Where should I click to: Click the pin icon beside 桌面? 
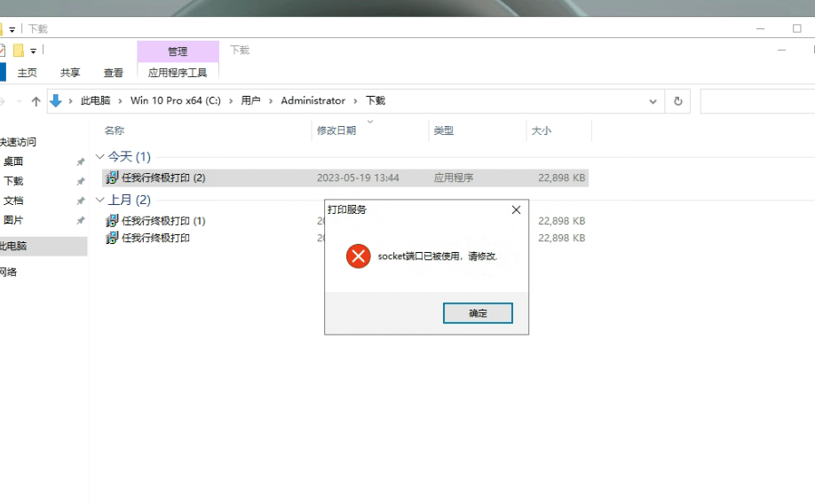(80, 162)
